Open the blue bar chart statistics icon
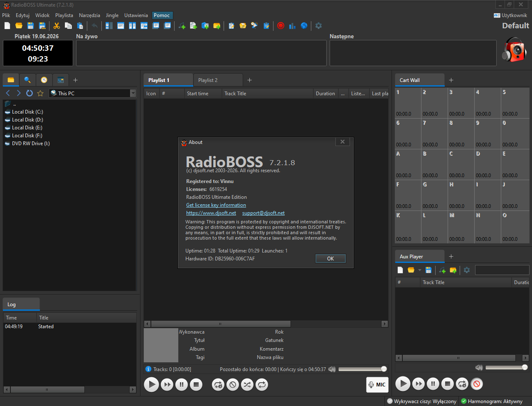Viewport: 532px width, 406px height. tap(292, 26)
